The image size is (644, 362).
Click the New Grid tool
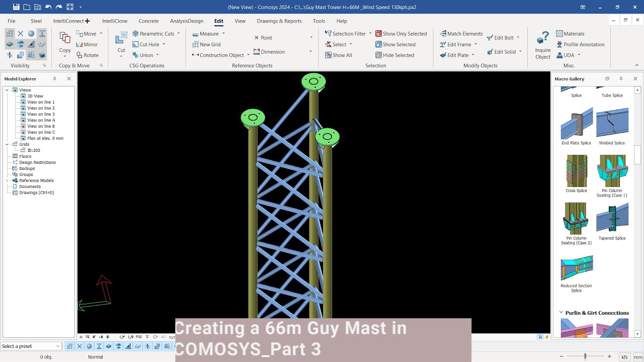point(206,44)
